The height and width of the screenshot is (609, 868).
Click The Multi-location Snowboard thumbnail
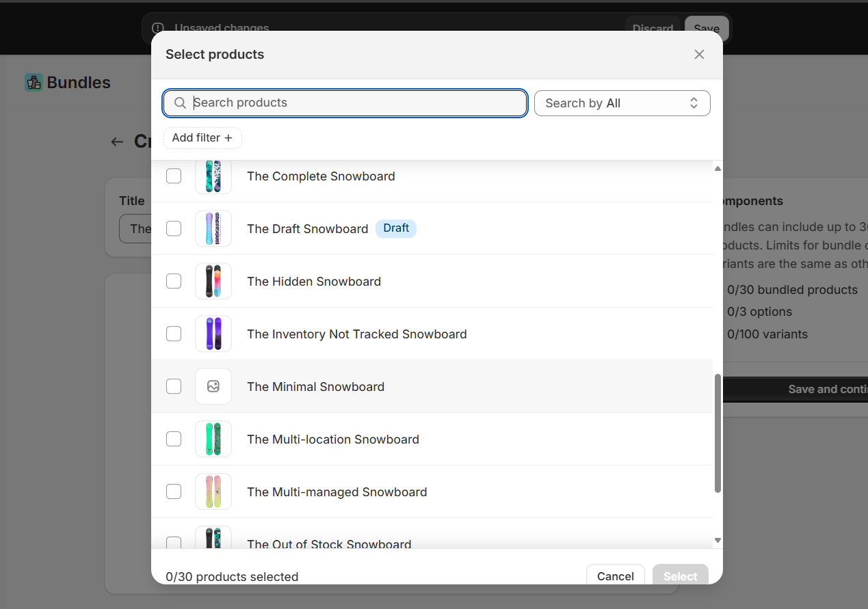click(x=213, y=439)
